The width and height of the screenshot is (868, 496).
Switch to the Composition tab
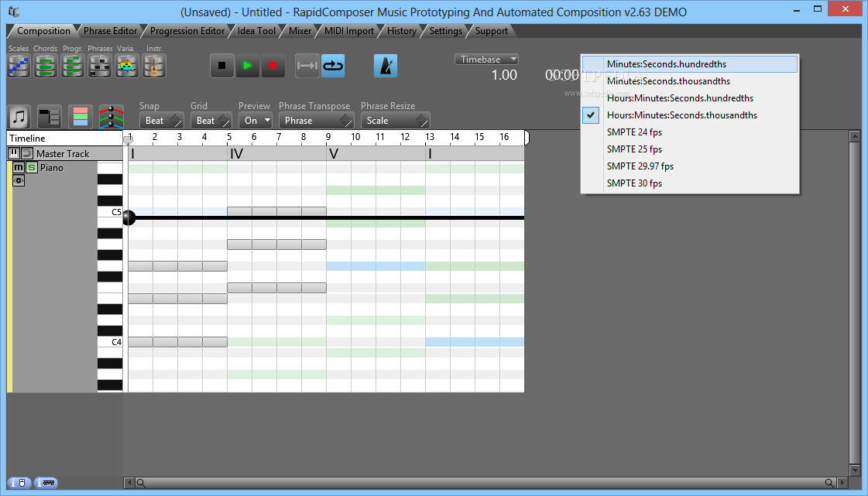coord(43,31)
